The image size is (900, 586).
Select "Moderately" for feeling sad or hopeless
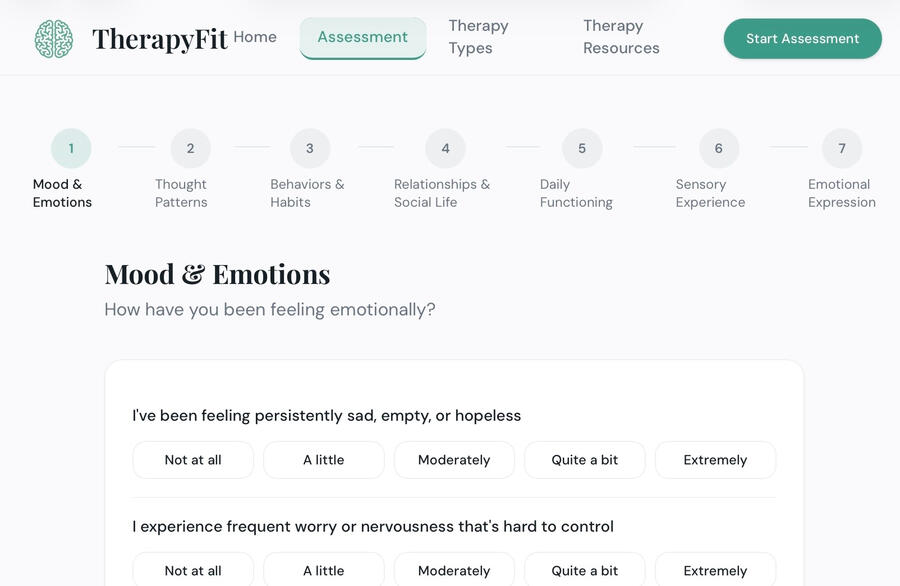(454, 460)
